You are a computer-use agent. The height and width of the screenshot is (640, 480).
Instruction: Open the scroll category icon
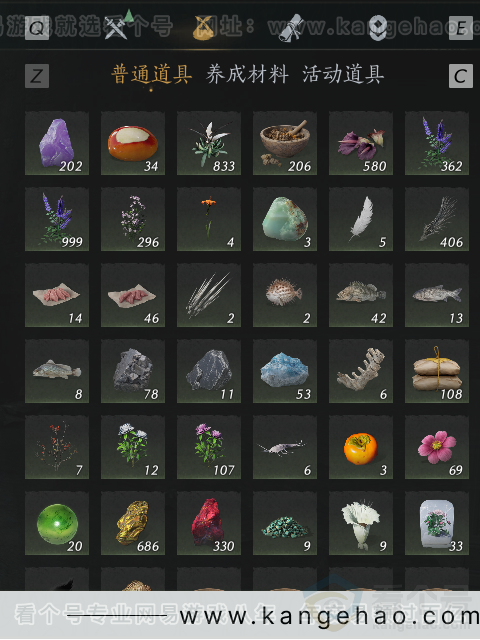pyautogui.click(x=291, y=28)
